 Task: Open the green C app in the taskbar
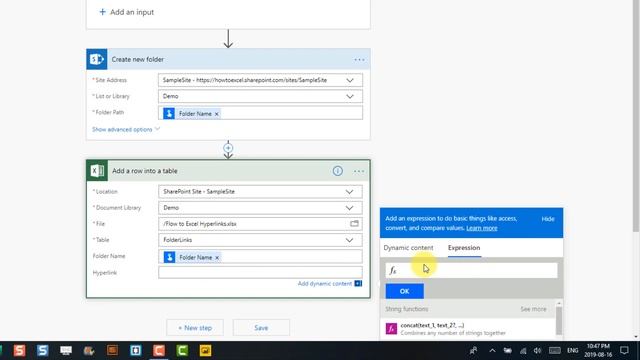pyautogui.click(x=182, y=350)
